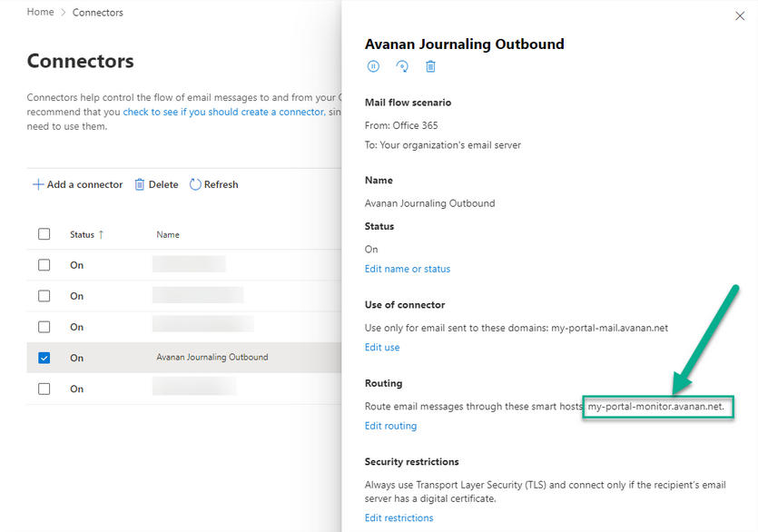Open 'check to see if you should create a connector' link

click(224, 112)
